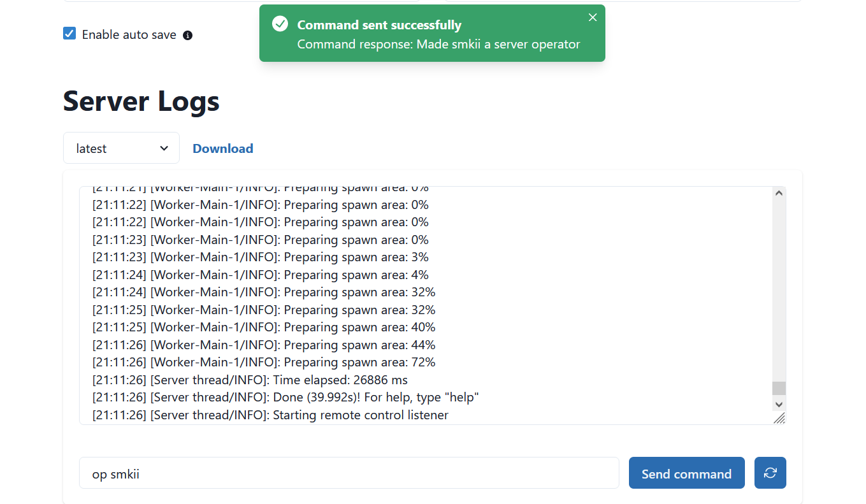Click the Server Logs heading

tap(141, 101)
